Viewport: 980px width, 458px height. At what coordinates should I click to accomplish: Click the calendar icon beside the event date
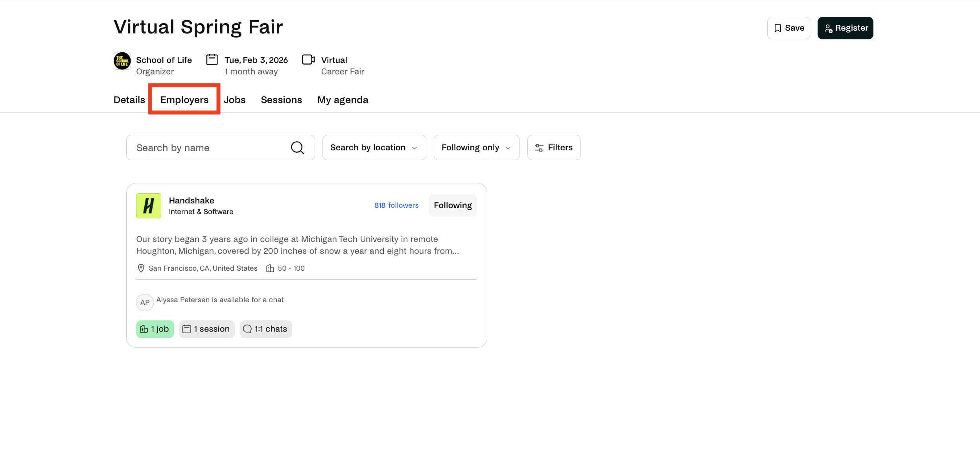pyautogui.click(x=212, y=60)
